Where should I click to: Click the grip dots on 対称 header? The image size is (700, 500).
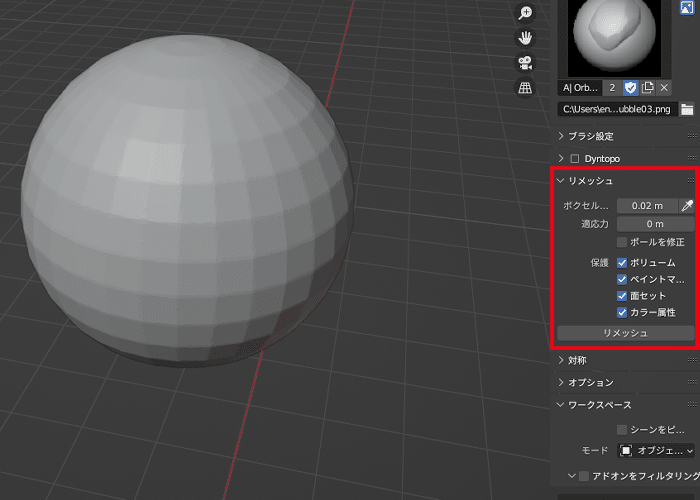(692, 360)
